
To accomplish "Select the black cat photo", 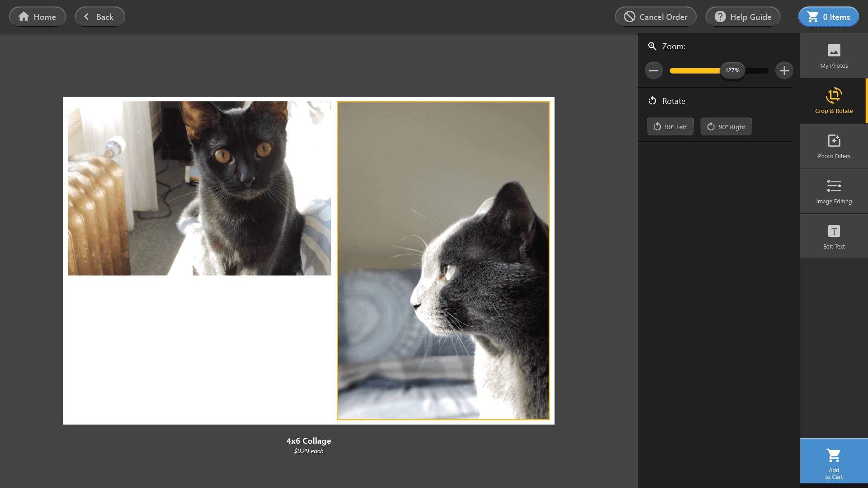I will click(199, 188).
